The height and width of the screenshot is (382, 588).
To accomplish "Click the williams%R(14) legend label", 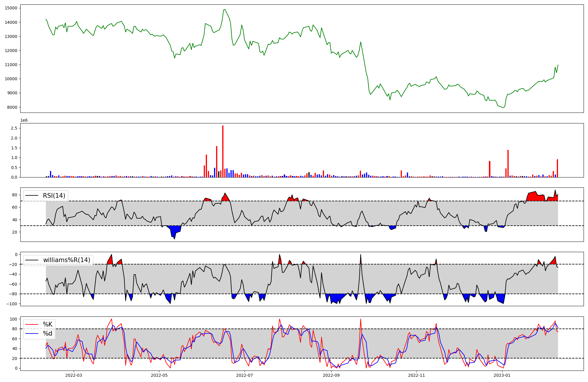I will click(x=66, y=260).
